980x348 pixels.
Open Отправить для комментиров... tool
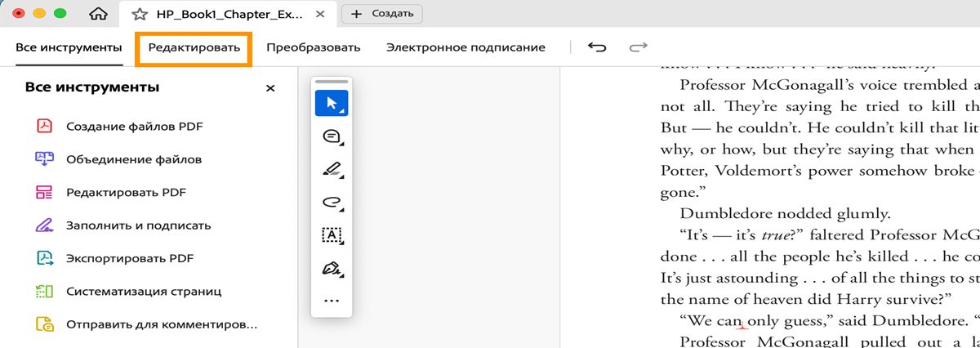[162, 324]
